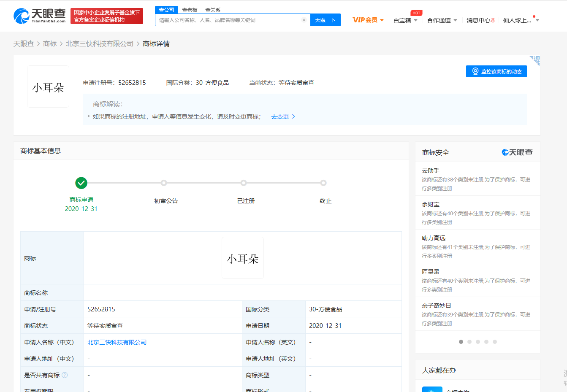The width and height of the screenshot is (567, 392).
Task: Open the 余财宝 trademark suggestion
Action: coord(431,204)
